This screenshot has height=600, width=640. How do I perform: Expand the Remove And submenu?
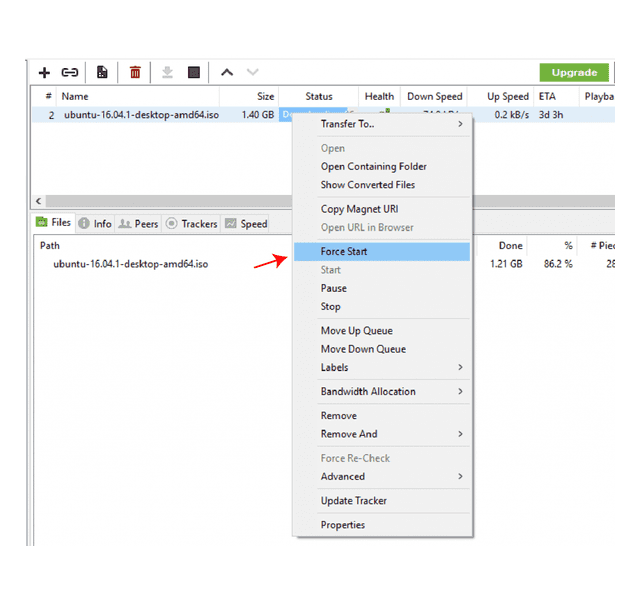(382, 434)
